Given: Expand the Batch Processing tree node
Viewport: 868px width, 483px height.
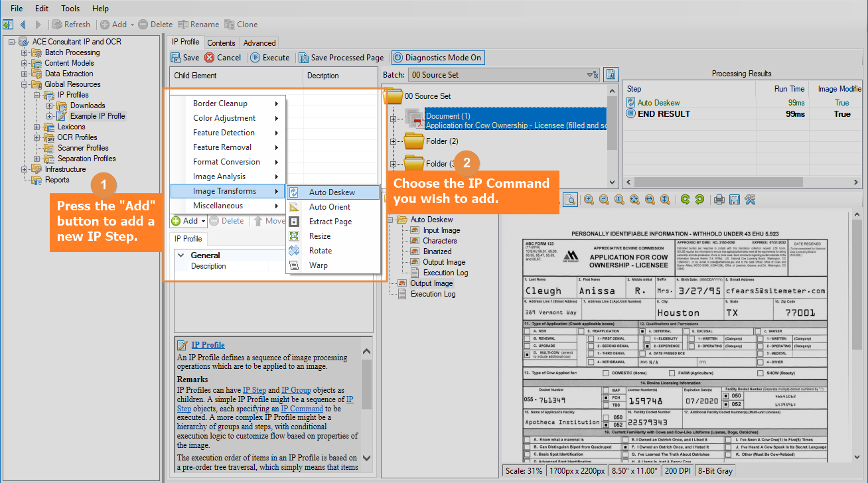Looking at the screenshot, I should (25, 52).
